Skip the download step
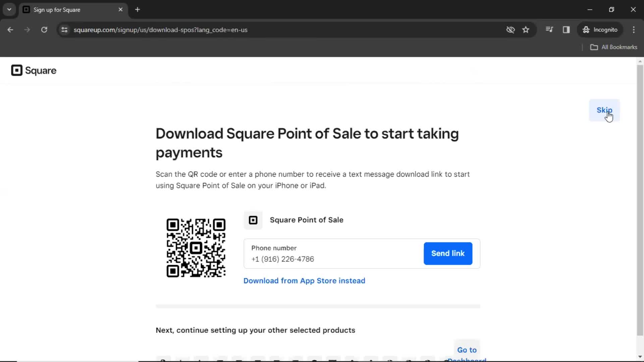644x362 pixels. coord(604,110)
